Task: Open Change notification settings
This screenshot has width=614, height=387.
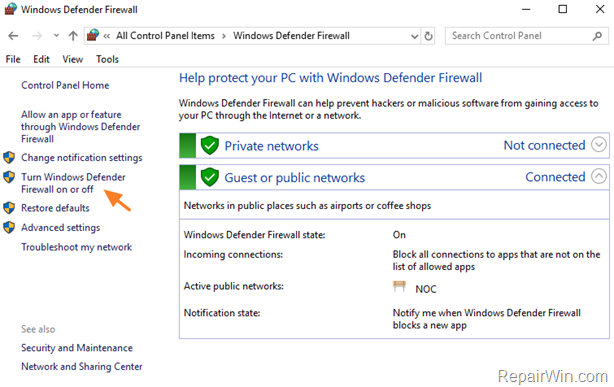Action: tap(81, 157)
